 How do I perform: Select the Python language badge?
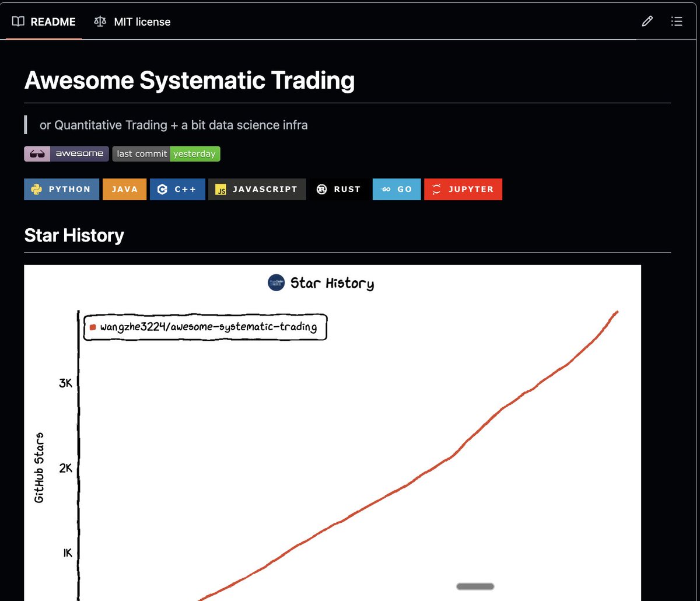coord(62,189)
